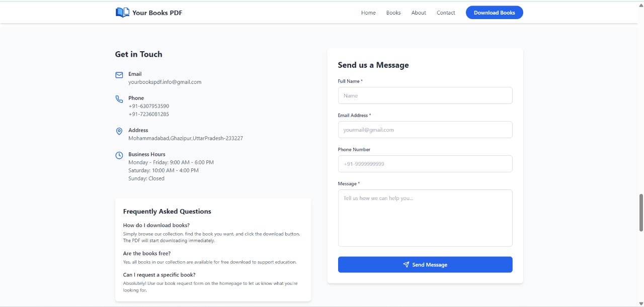Click the clock icon for Business Hours
The width and height of the screenshot is (644, 307).
click(119, 155)
